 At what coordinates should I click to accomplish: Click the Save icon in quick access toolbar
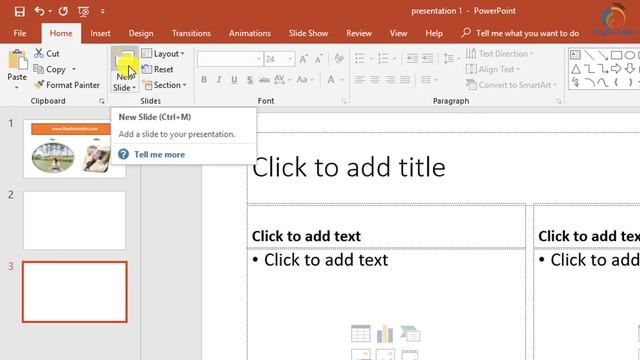pos(19,11)
